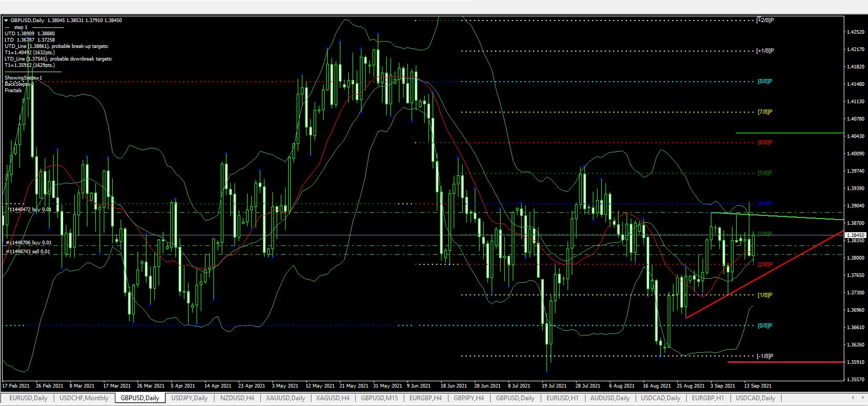This screenshot has width=868, height=406.
Task: Open the AUDUSD,Daily chart tab
Action: coord(610,398)
